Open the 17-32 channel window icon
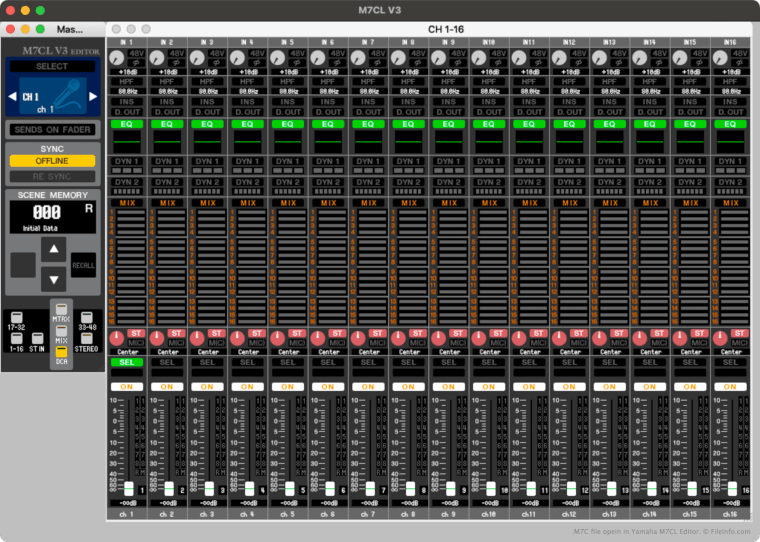This screenshot has height=542, width=760. click(x=17, y=319)
